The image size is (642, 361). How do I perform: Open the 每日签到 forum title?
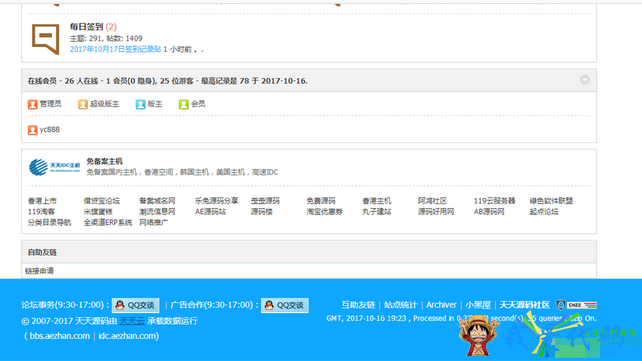click(x=86, y=27)
